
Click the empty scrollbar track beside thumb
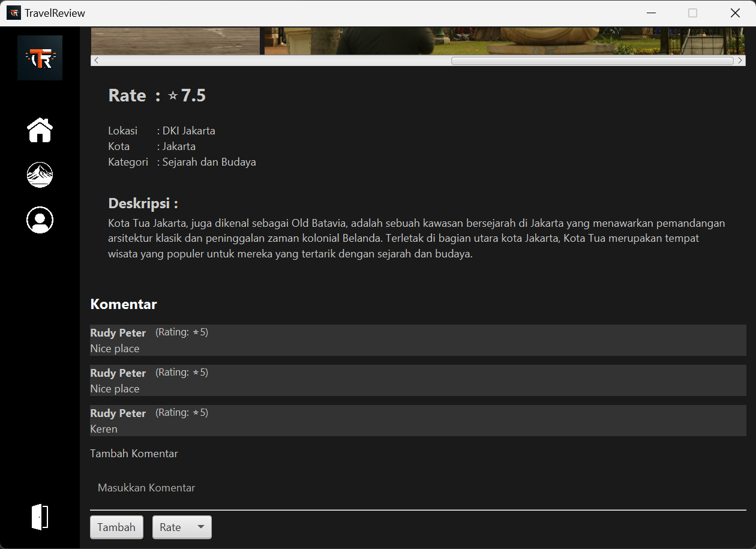coord(270,61)
